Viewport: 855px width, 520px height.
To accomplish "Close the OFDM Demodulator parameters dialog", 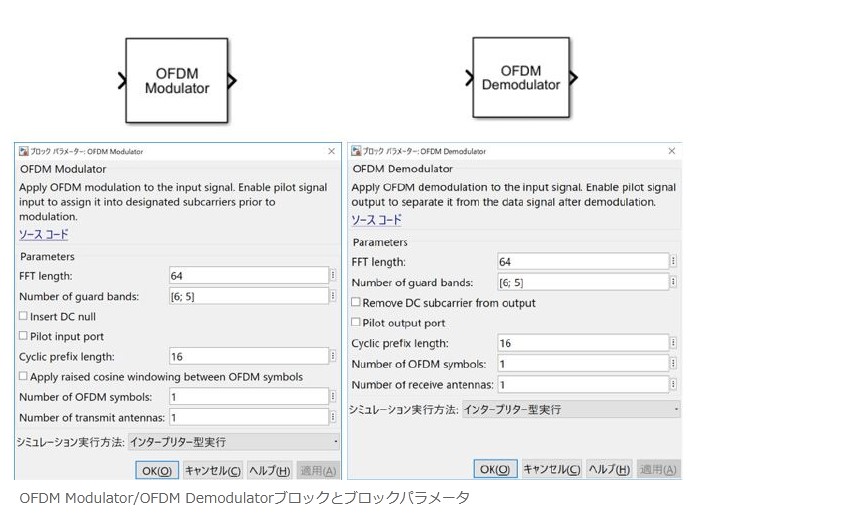I will click(x=672, y=151).
